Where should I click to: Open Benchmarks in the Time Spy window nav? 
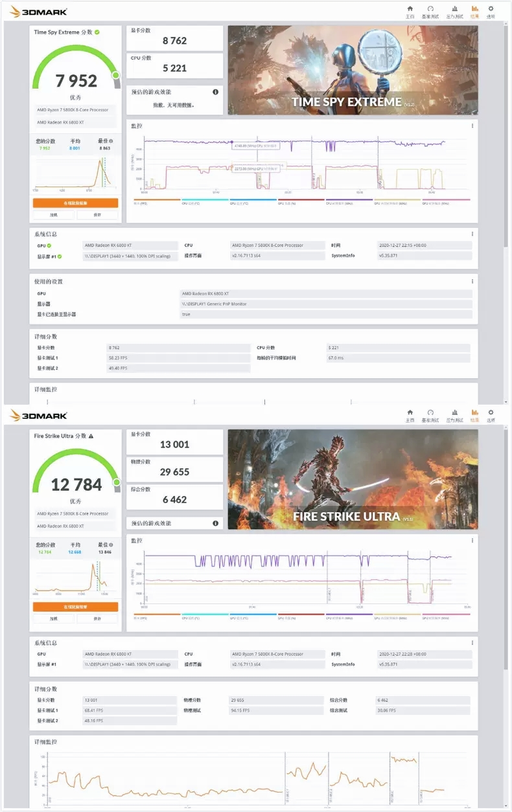[430, 12]
